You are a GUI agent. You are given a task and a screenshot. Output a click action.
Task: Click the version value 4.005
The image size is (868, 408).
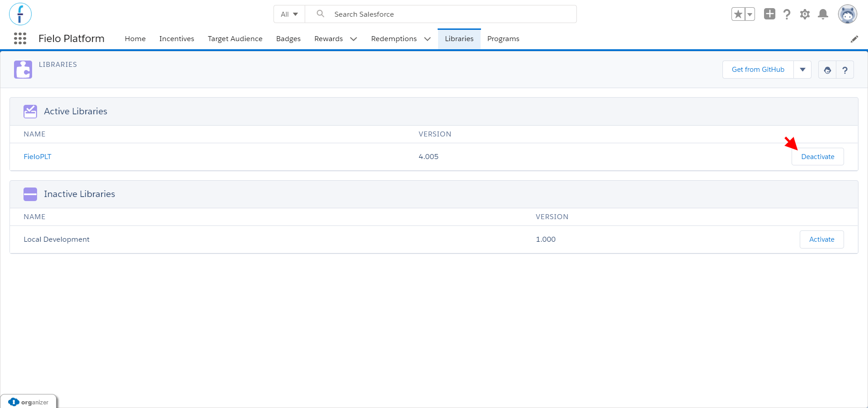(429, 157)
